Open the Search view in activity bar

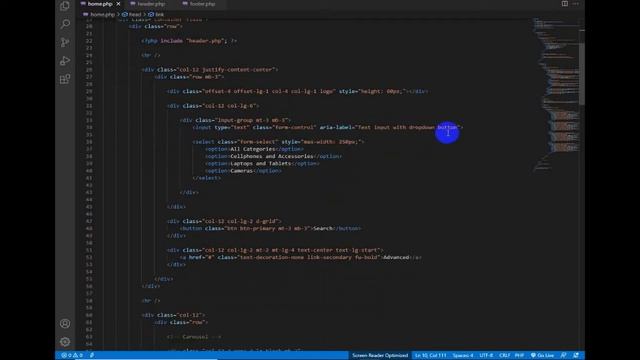(x=65, y=24)
